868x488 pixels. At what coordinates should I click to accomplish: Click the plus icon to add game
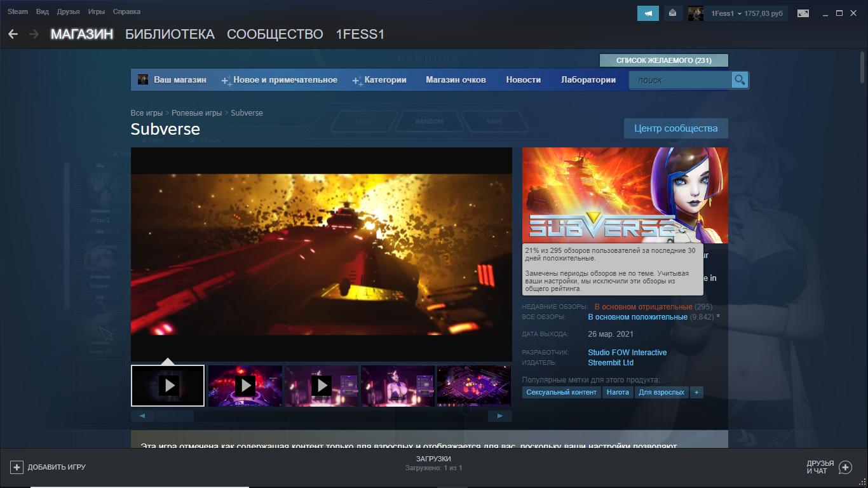tap(17, 467)
